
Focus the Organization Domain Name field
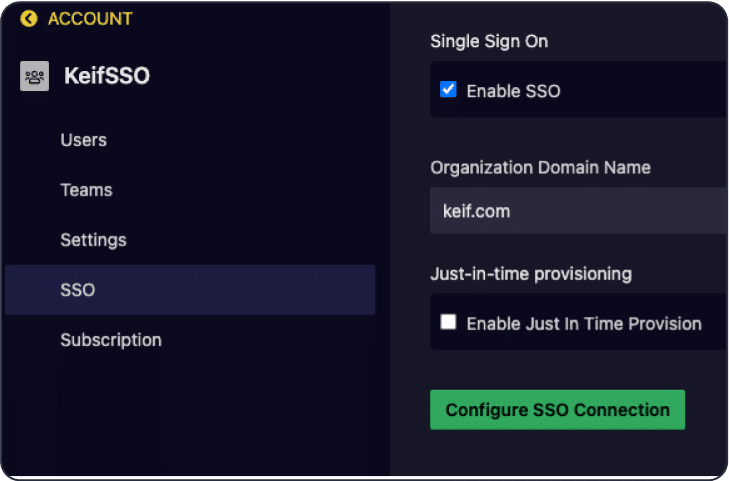tap(579, 211)
